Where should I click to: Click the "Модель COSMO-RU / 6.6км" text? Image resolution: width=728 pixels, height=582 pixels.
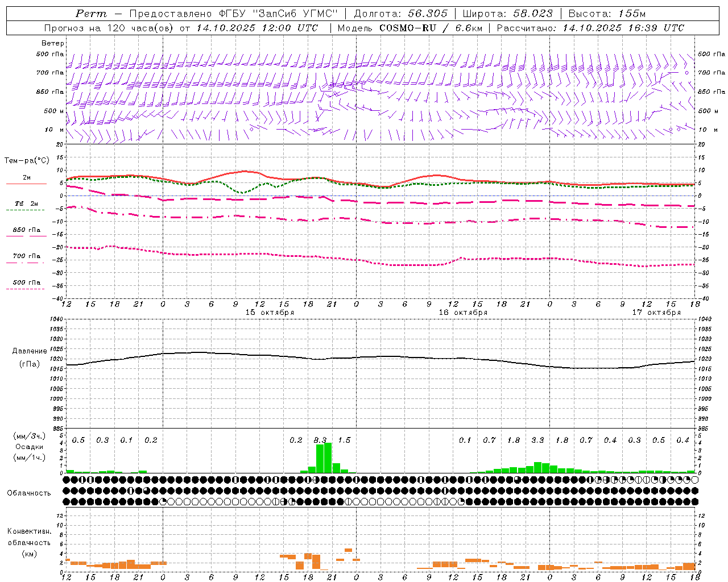410,28
